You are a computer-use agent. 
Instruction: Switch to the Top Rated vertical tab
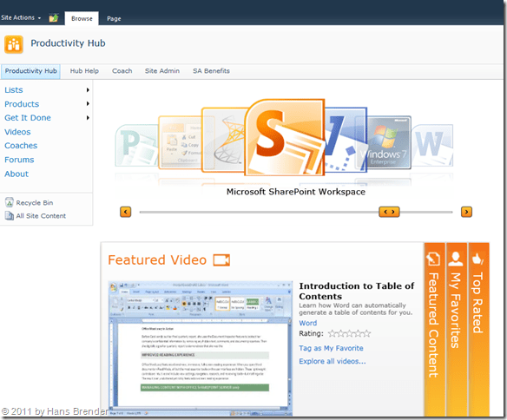[478, 329]
